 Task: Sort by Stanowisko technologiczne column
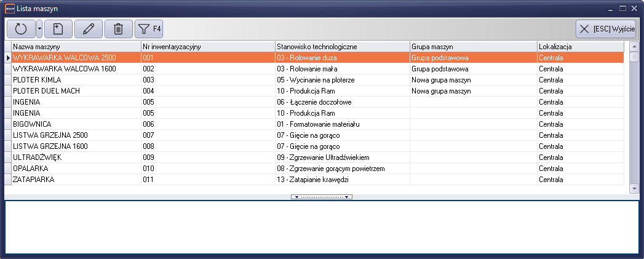click(x=341, y=47)
